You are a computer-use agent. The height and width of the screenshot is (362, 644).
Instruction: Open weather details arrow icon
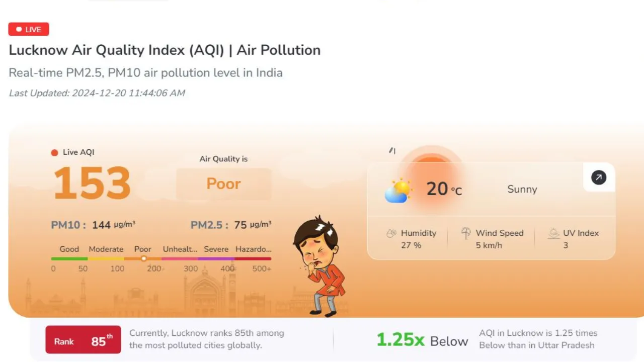599,177
